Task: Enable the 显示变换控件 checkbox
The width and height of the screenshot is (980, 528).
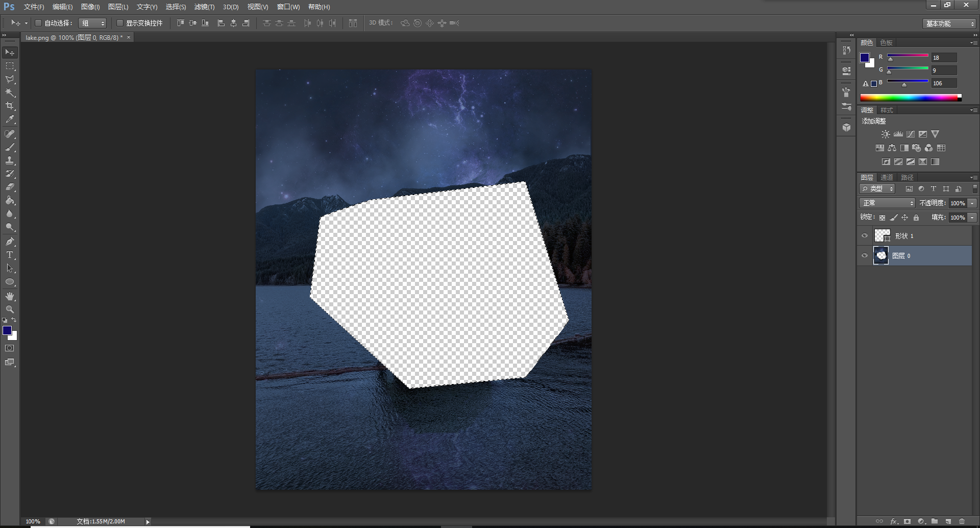Action: [x=120, y=23]
